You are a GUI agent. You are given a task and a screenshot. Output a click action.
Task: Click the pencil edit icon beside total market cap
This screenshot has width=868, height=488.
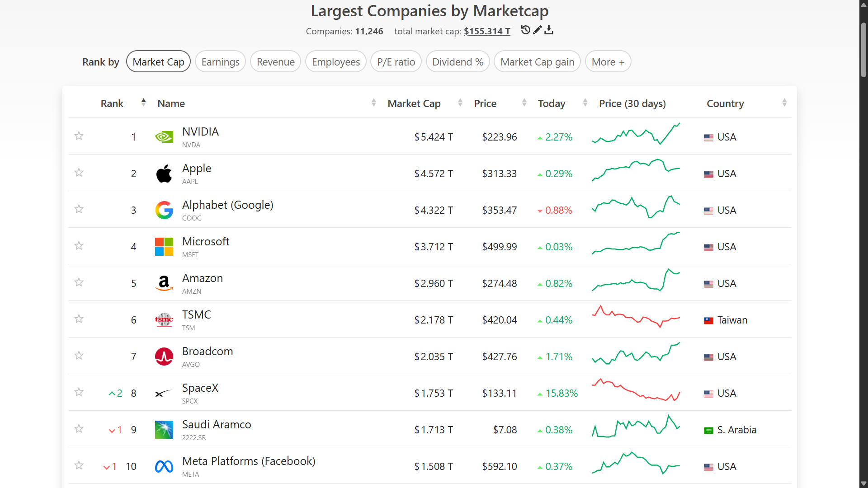537,30
